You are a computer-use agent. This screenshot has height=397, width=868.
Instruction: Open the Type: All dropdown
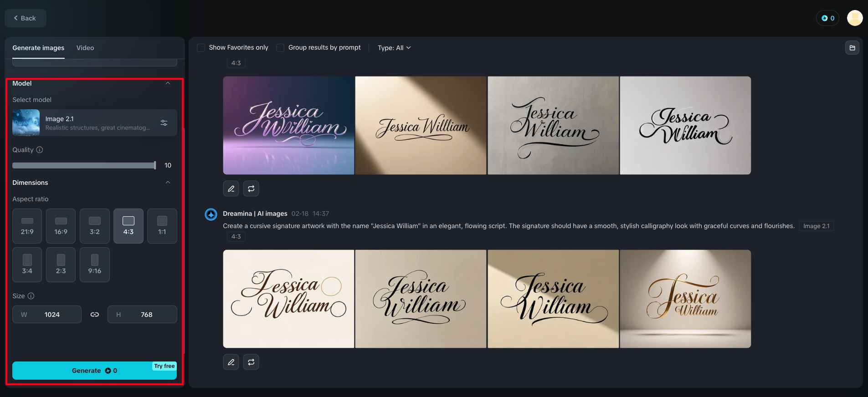coord(394,48)
